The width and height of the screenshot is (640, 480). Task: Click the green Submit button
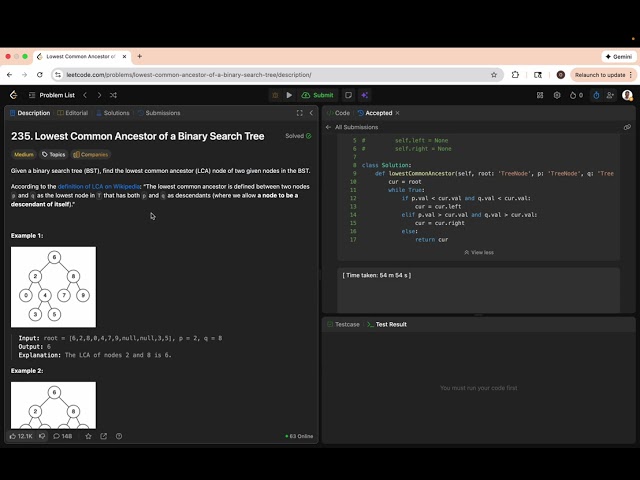click(x=319, y=95)
